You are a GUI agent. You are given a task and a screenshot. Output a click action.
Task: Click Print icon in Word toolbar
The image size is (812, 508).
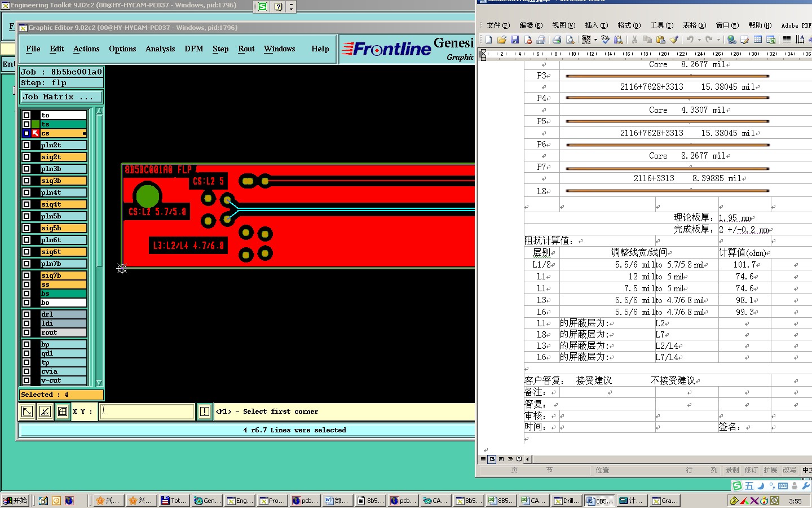tap(557, 40)
